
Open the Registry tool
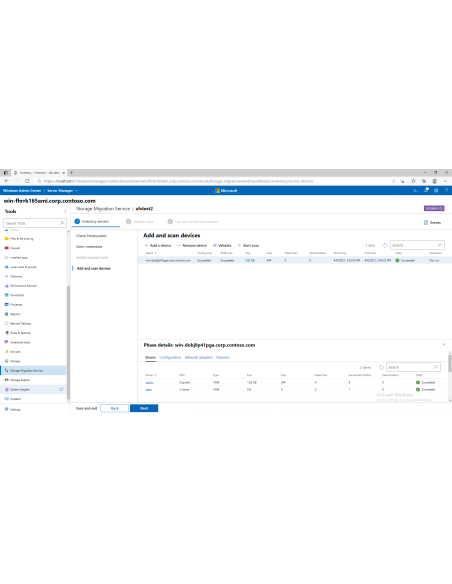[15, 314]
